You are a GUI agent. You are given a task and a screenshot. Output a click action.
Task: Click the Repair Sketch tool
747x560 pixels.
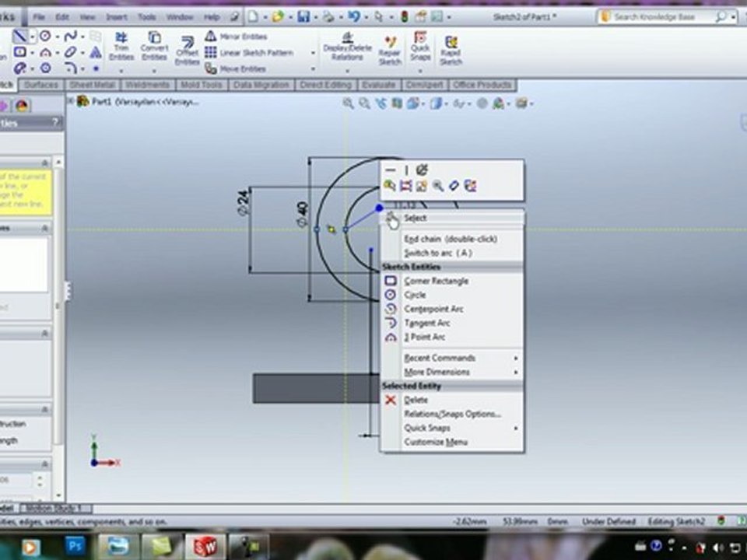pos(390,51)
